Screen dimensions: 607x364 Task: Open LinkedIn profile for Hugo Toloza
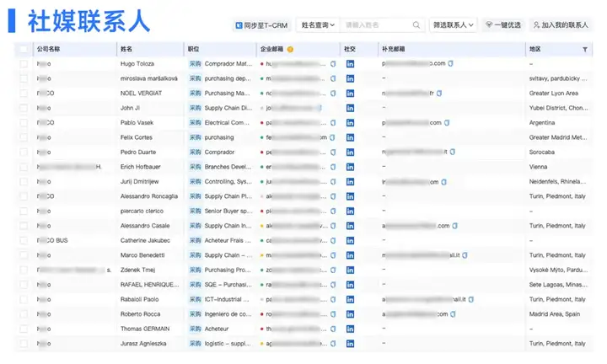click(350, 63)
